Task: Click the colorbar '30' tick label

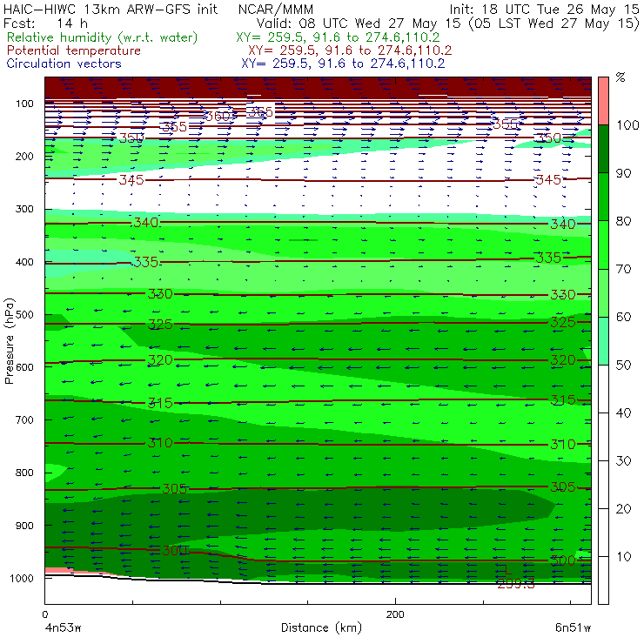Action: click(623, 461)
